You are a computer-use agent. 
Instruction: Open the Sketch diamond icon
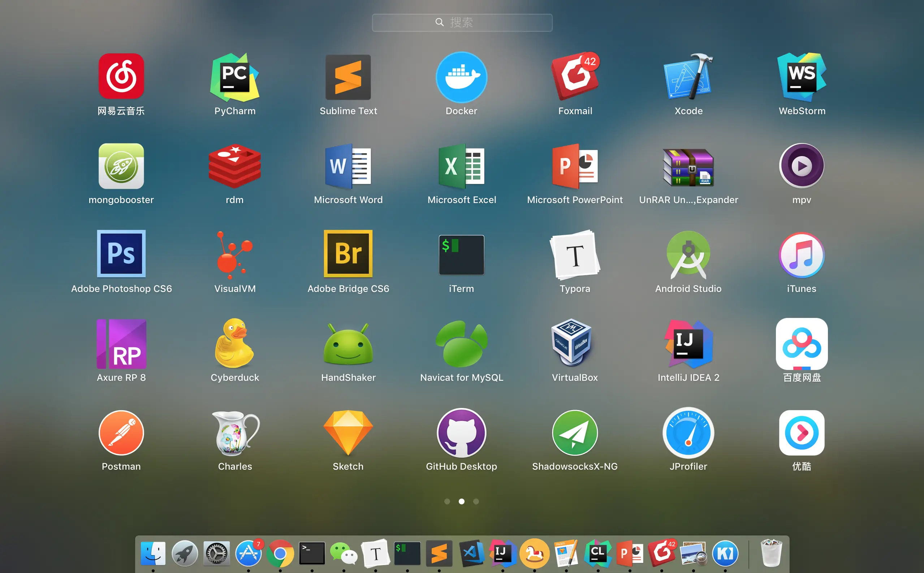click(x=348, y=432)
